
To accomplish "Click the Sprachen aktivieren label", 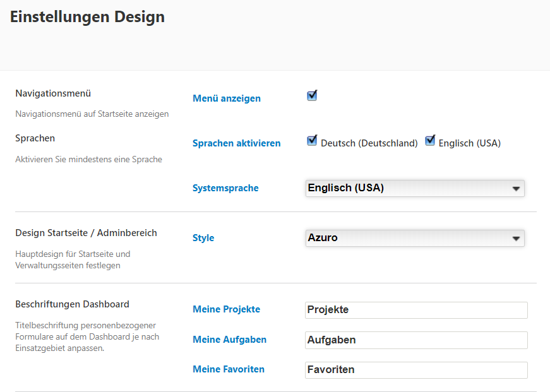I will 236,143.
